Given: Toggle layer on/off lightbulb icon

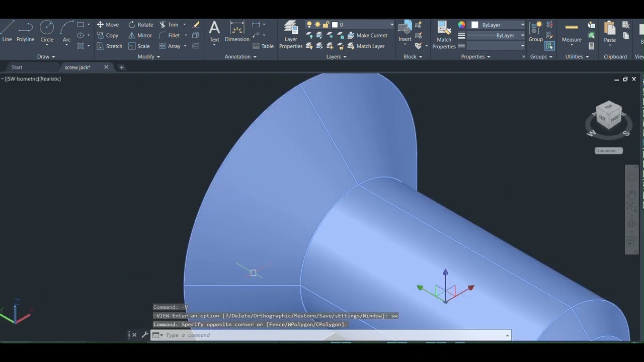Looking at the screenshot, I should pos(309,25).
